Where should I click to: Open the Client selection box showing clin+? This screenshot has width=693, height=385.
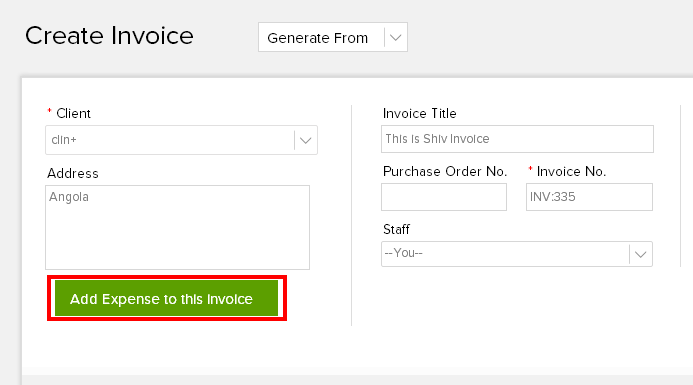(x=181, y=140)
